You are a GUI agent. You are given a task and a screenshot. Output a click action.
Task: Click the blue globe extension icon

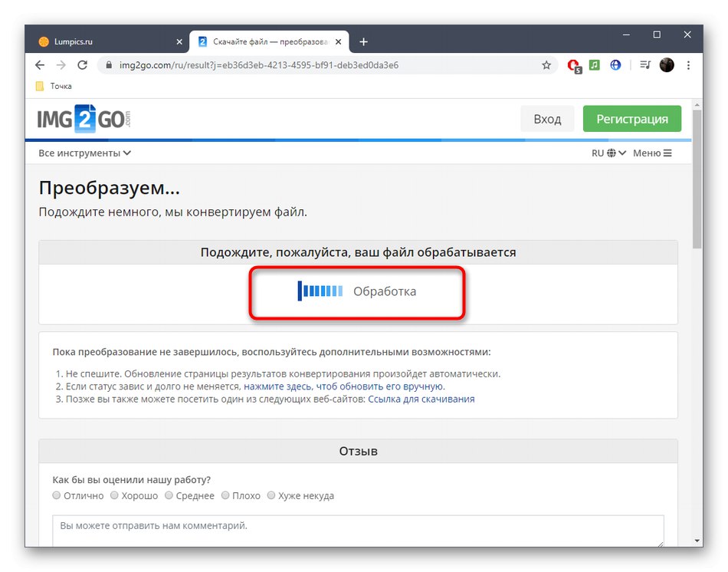click(615, 65)
